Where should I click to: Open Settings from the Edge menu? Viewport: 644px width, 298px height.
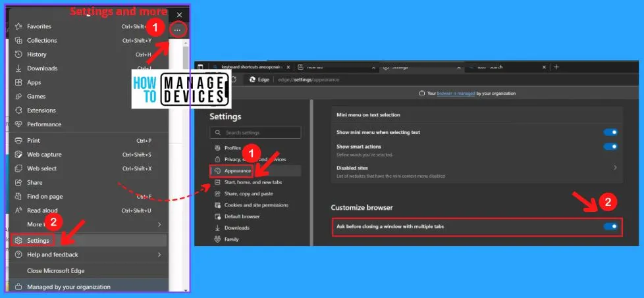[88, 241]
